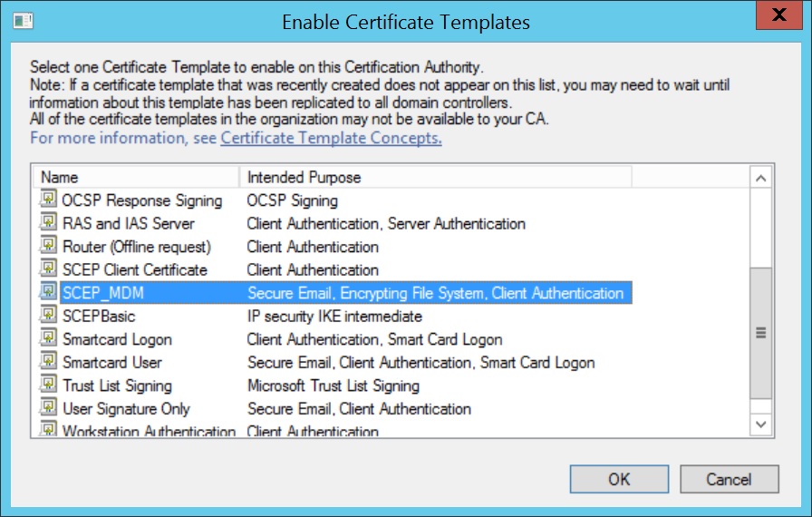Click the SCEP Client Certificate template icon

48,269
